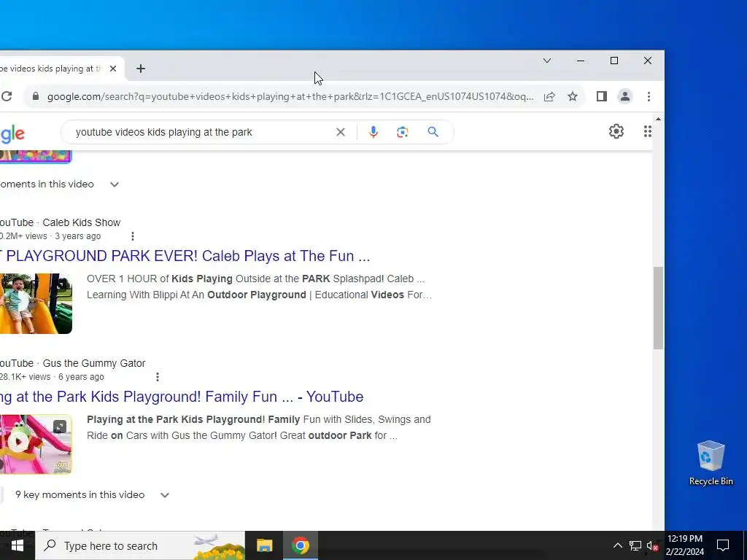Go to Google home via the logo
The image size is (747, 560).
12,134
